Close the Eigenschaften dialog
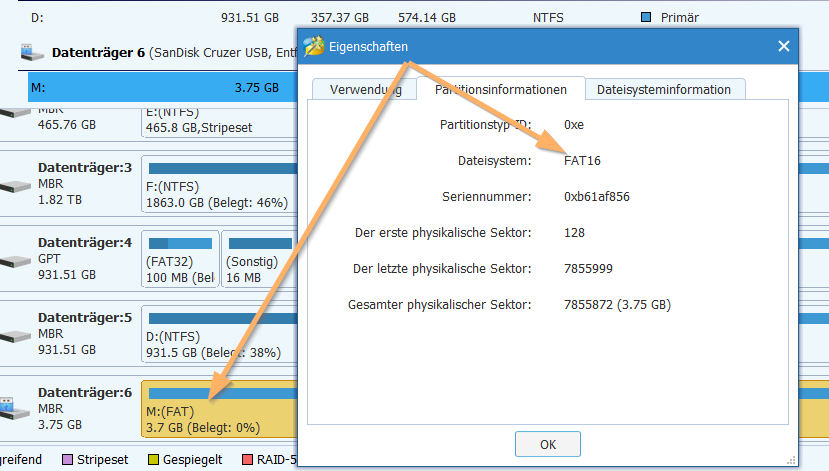 pyautogui.click(x=784, y=47)
